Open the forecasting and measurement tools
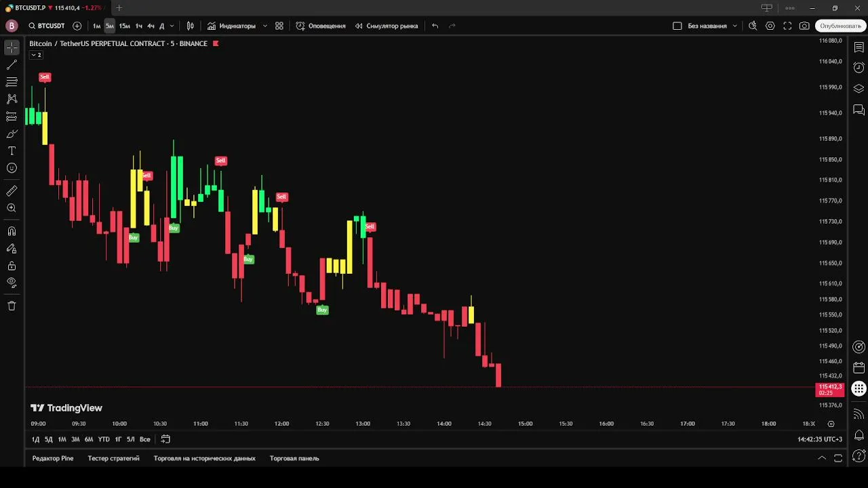 12,117
